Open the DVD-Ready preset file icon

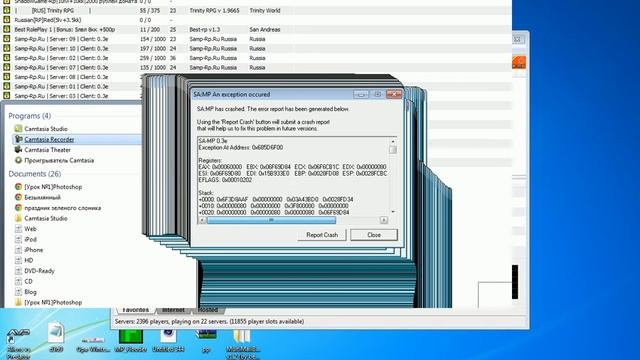click(x=18, y=271)
